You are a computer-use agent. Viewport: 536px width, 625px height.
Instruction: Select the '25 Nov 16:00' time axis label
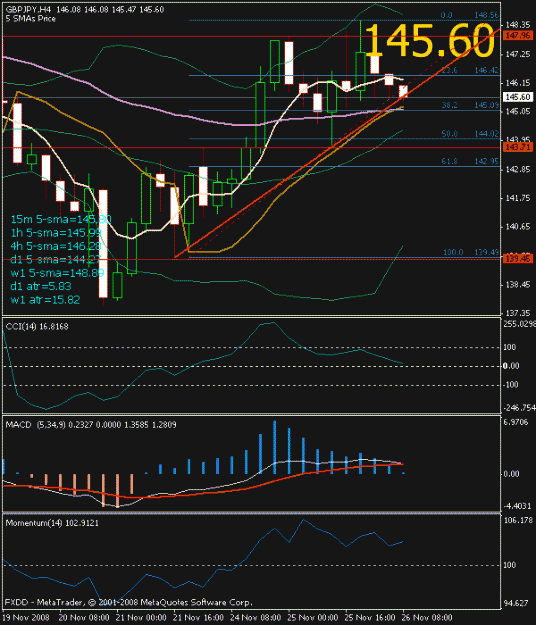(x=370, y=618)
